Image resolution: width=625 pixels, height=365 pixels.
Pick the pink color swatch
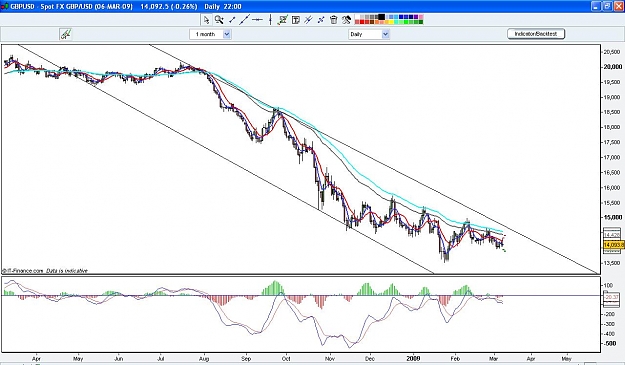click(421, 17)
